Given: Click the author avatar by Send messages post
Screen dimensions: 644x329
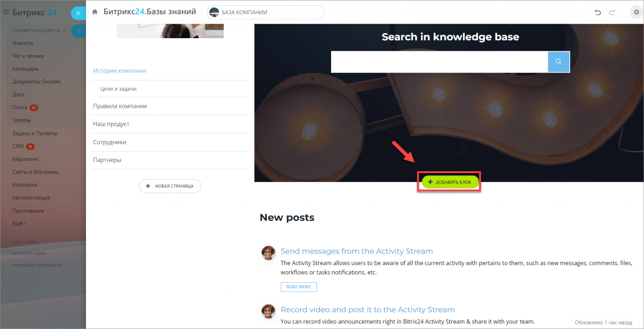Looking at the screenshot, I should [x=269, y=253].
